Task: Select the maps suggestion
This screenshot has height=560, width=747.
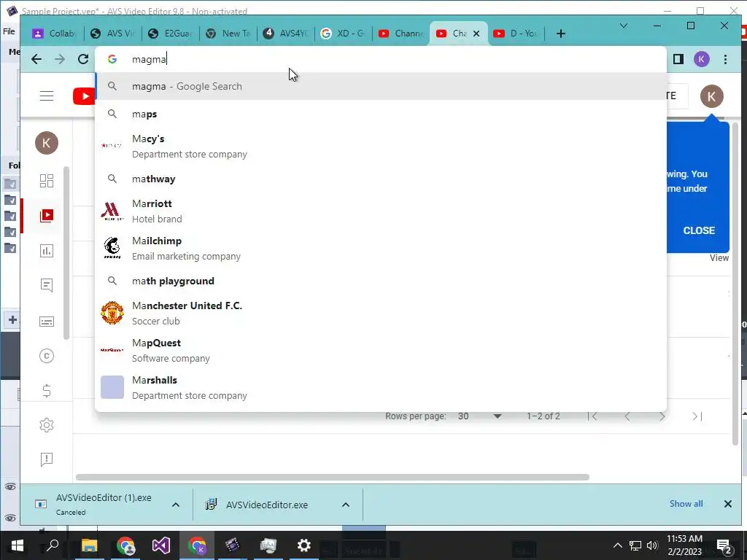Action: [381, 114]
